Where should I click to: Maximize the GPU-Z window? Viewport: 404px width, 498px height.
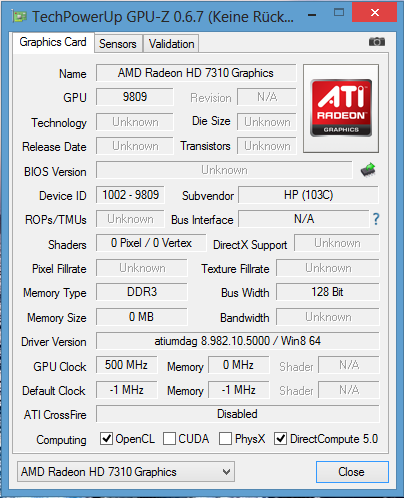pos(339,13)
